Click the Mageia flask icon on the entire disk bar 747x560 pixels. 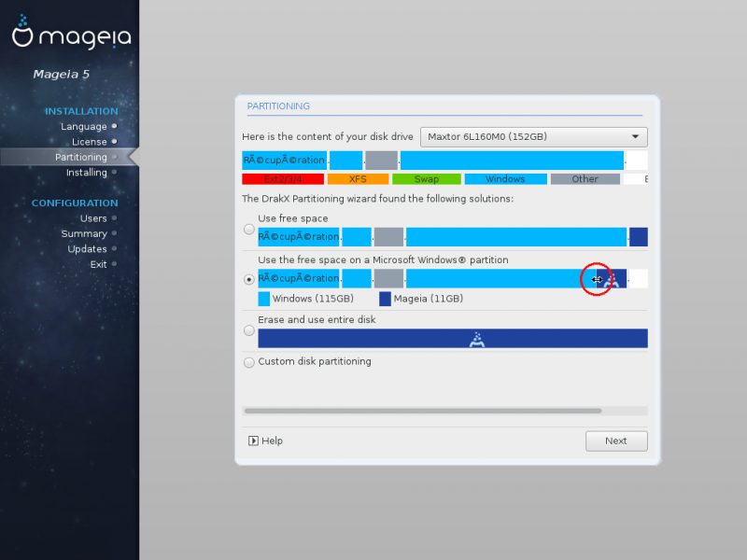click(x=476, y=339)
